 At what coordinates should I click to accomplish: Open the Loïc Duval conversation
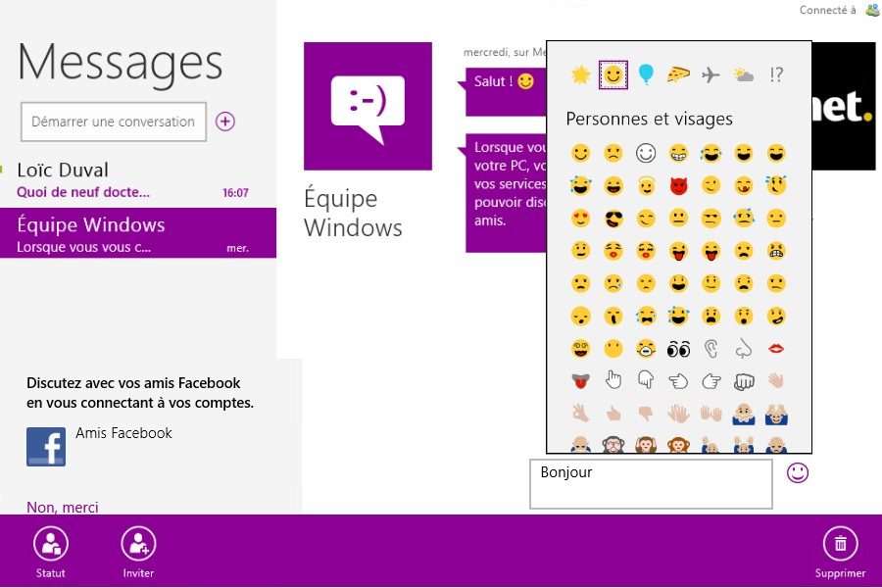click(x=138, y=180)
